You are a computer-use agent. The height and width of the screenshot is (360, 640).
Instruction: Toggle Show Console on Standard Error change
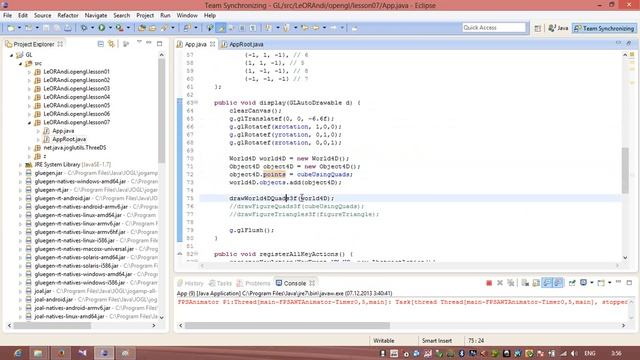pos(558,283)
